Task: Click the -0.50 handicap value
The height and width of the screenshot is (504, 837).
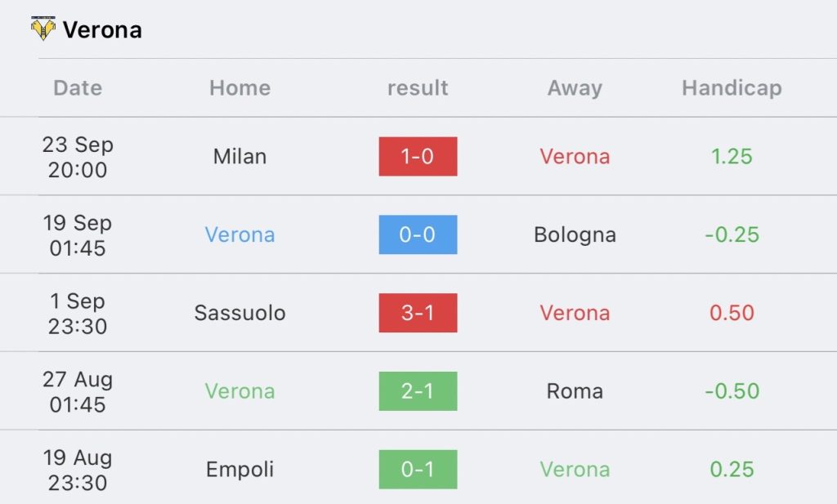Action: point(732,391)
